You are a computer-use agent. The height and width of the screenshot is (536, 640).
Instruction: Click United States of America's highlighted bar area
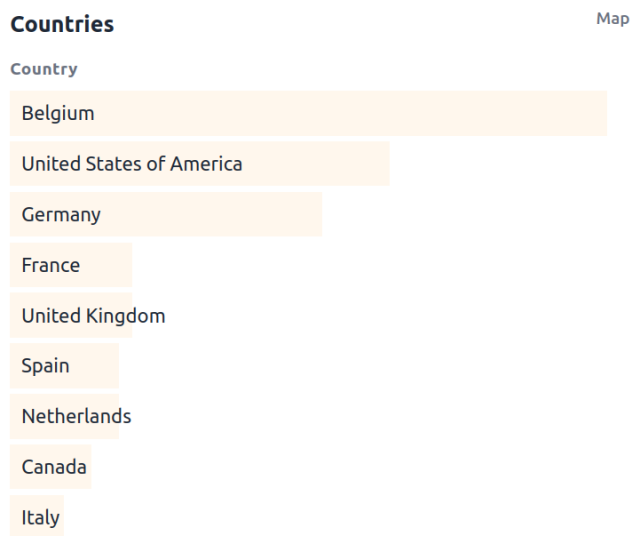tap(320, 164)
